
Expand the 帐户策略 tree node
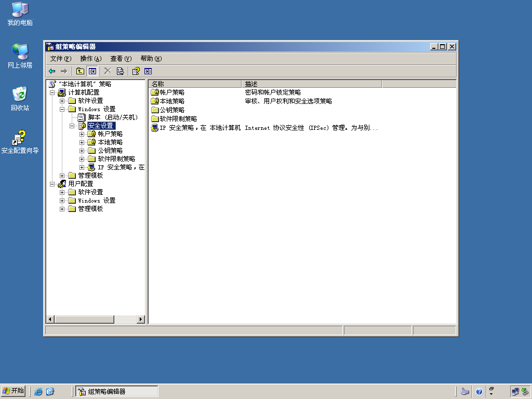click(x=82, y=135)
